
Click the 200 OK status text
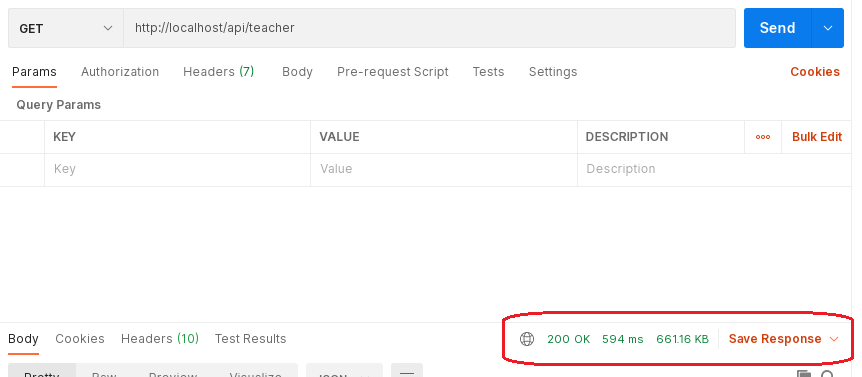(x=568, y=339)
